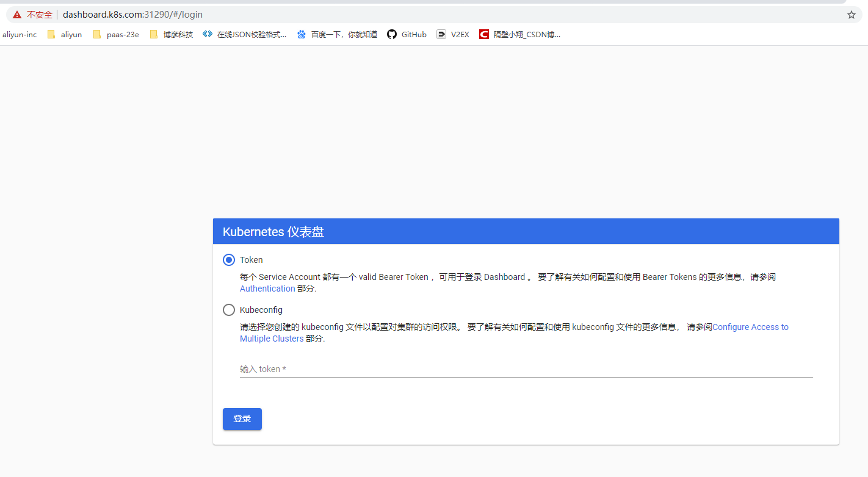Click the Token option label text
This screenshot has height=477, width=868.
[x=251, y=260]
